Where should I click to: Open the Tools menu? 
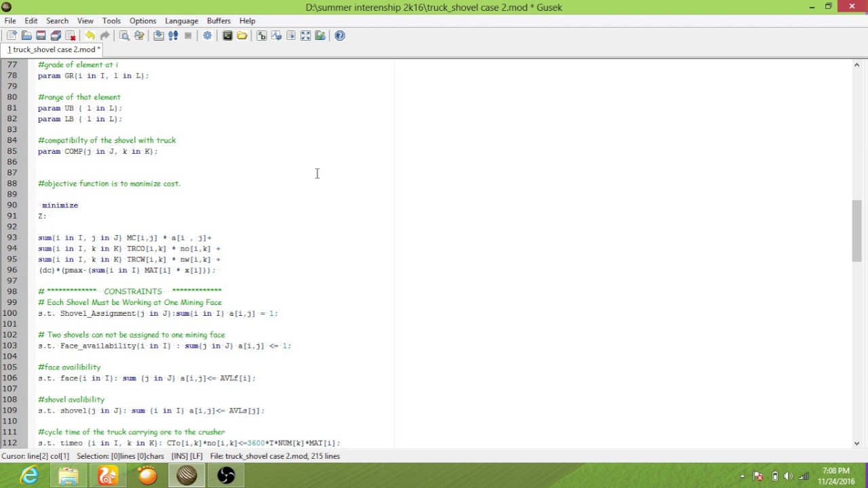111,21
